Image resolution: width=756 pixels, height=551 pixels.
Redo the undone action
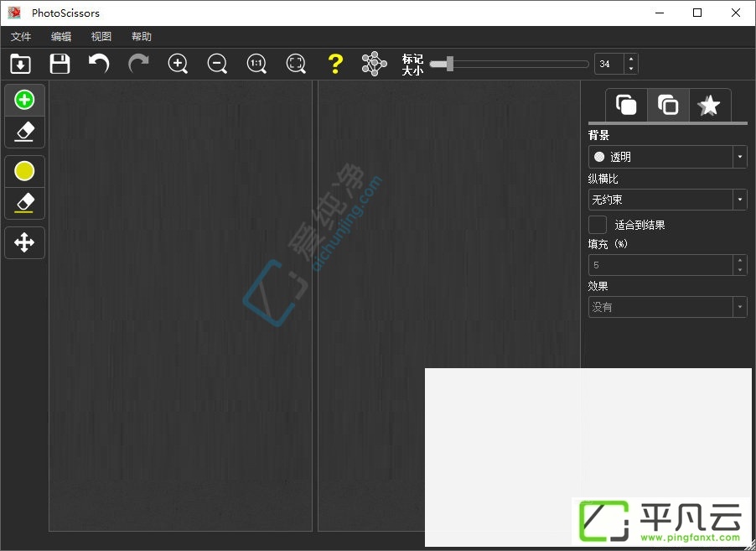tap(138, 64)
